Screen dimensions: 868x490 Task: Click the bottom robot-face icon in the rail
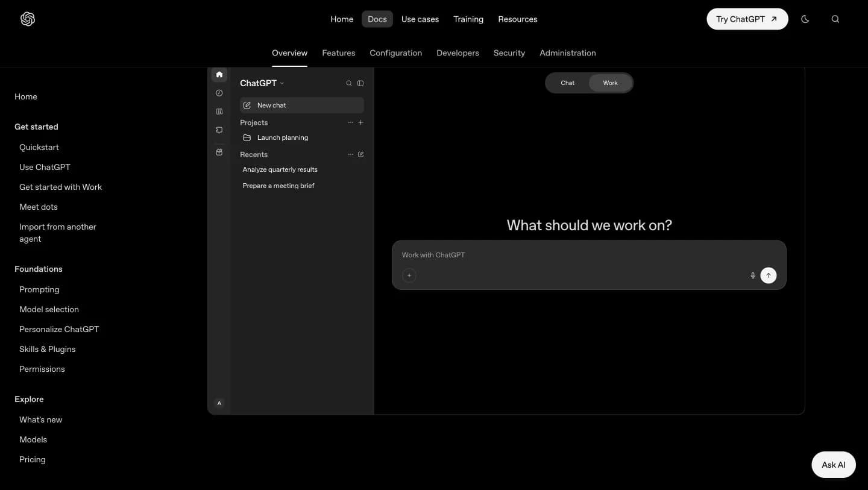tap(219, 152)
